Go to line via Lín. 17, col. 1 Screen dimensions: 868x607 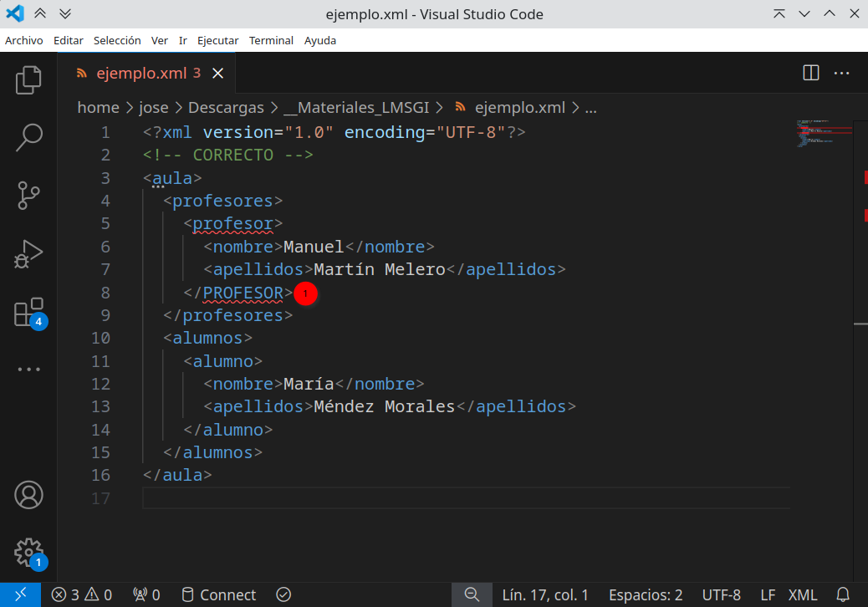(544, 594)
